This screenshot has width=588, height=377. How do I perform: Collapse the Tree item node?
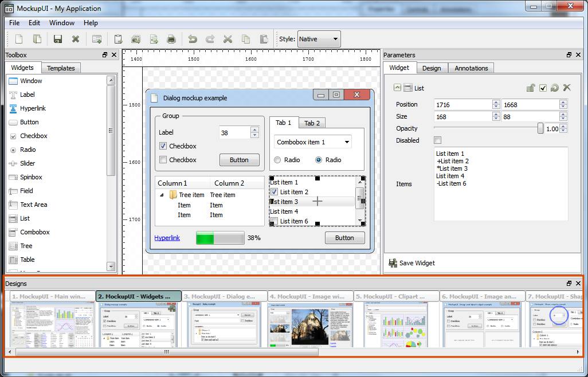tap(162, 195)
